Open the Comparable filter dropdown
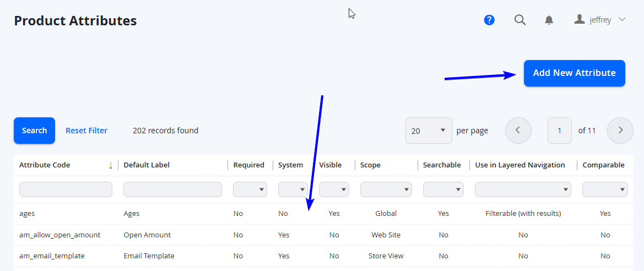This screenshot has width=644, height=271. pos(605,189)
